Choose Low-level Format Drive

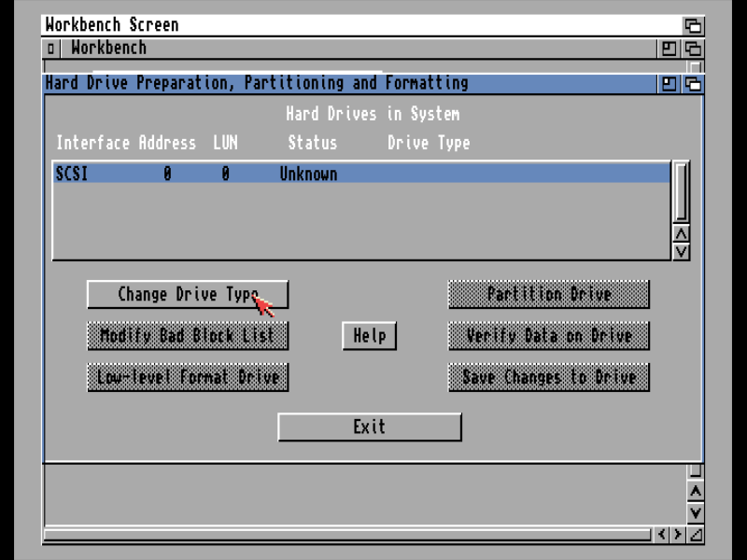pos(187,377)
